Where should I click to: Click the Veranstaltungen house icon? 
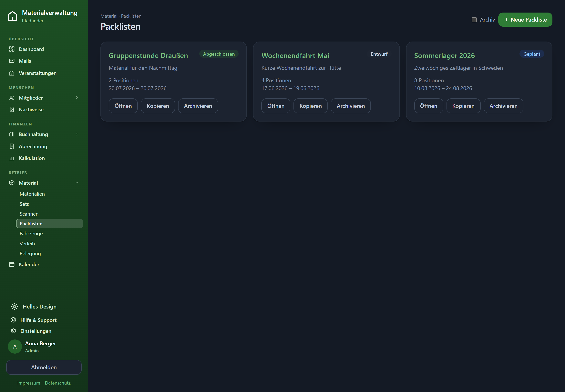click(x=12, y=73)
